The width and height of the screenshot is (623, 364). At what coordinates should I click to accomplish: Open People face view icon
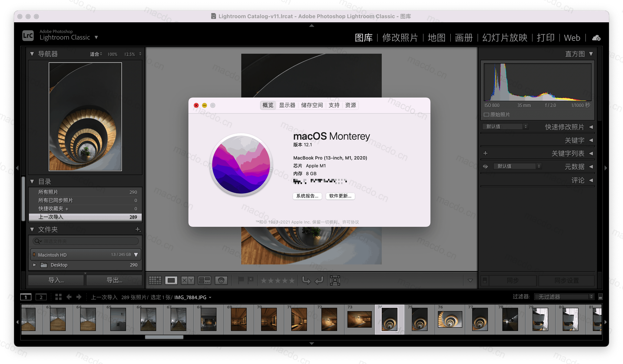coord(221,280)
